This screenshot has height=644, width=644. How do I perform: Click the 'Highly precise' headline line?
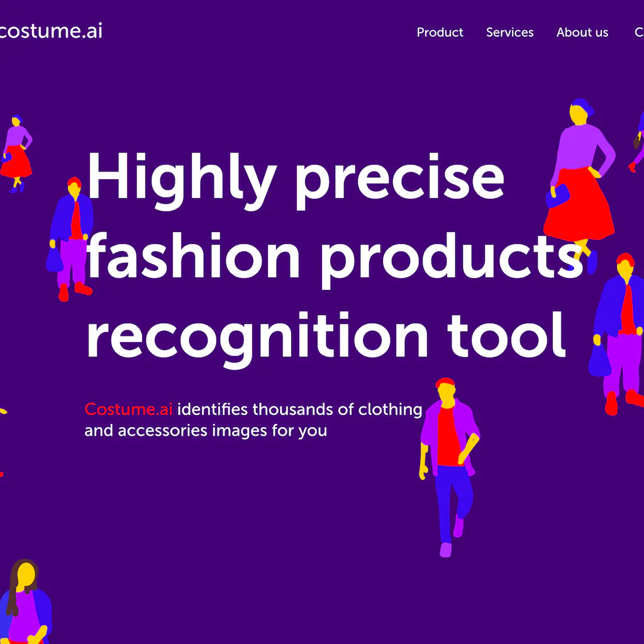click(295, 181)
